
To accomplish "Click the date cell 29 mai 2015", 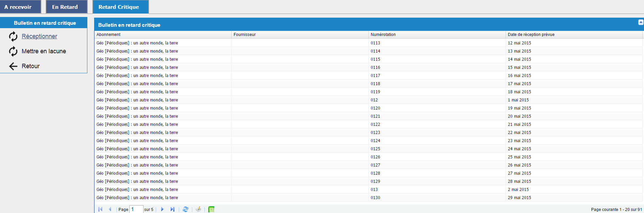I will point(574,198).
